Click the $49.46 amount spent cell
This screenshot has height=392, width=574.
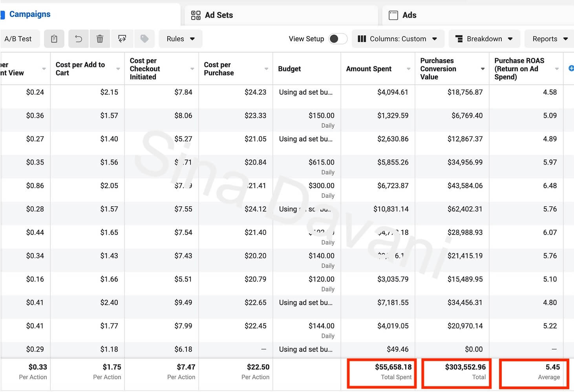(397, 349)
